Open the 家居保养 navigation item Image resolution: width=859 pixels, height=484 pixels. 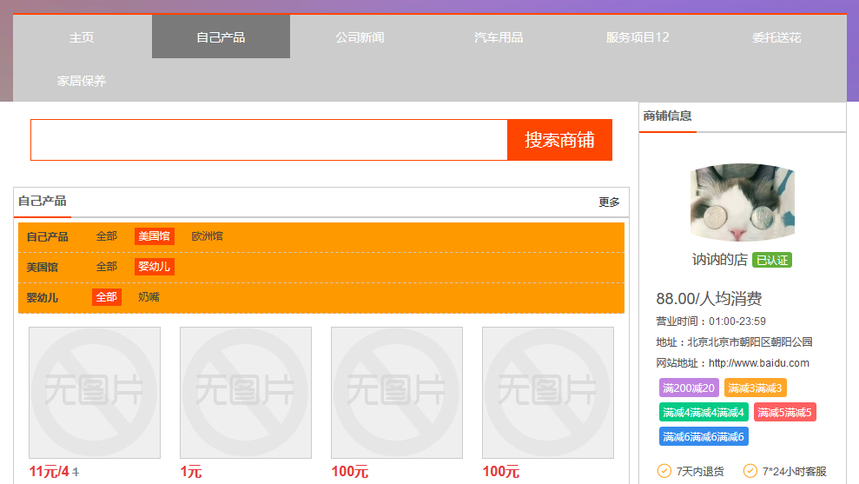coord(82,81)
